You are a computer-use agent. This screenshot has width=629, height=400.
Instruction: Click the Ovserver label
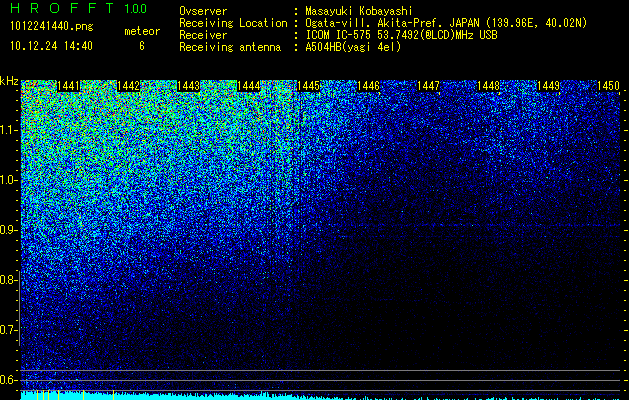203,11
